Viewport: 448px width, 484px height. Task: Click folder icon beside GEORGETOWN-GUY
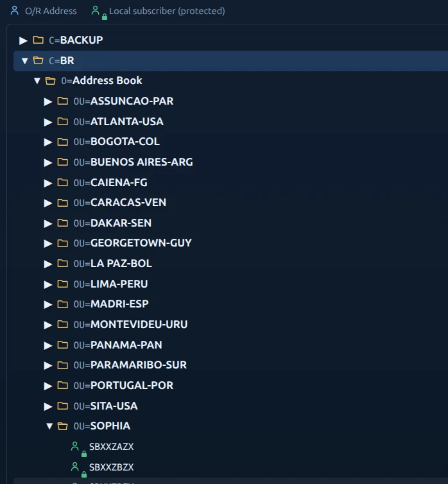coord(63,243)
